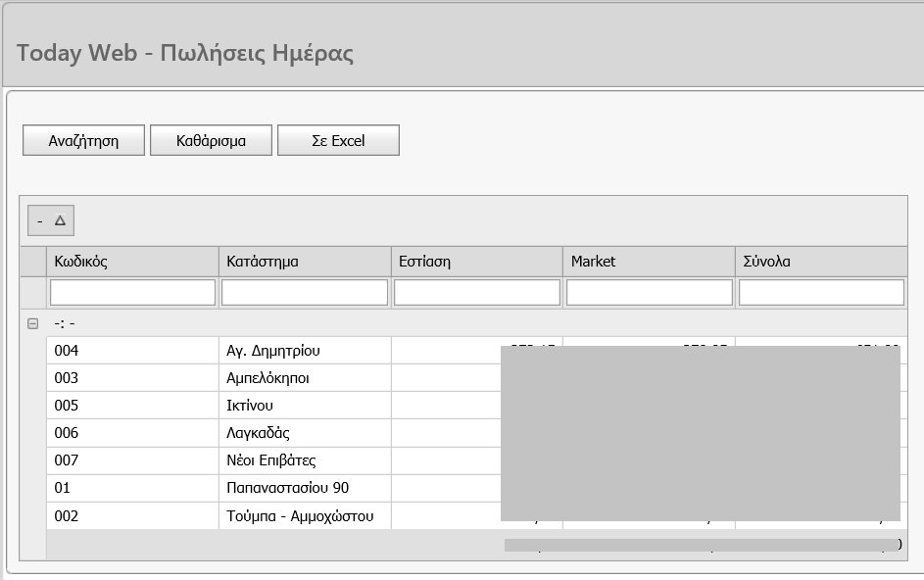Sort by the Κωδικός column header

tap(132, 262)
